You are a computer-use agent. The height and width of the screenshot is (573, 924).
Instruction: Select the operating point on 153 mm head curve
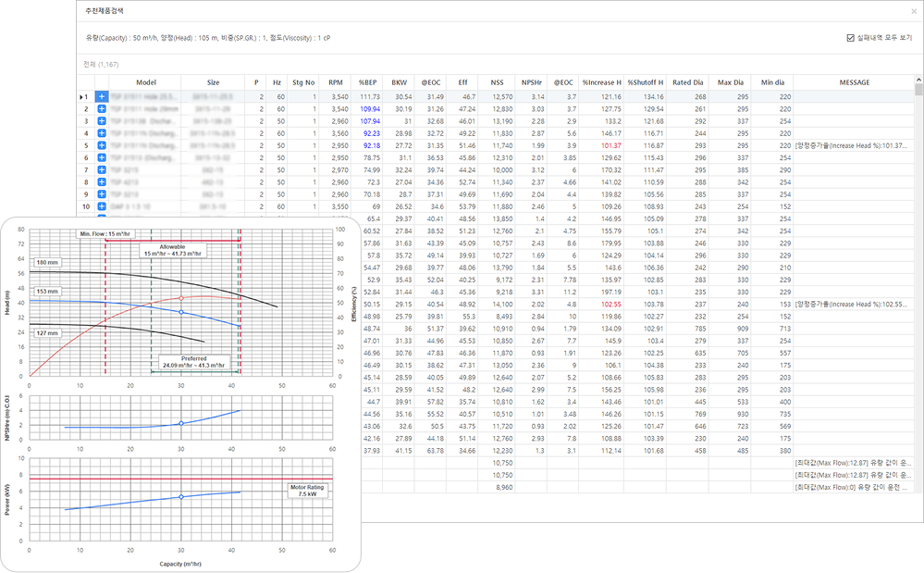coord(181,312)
